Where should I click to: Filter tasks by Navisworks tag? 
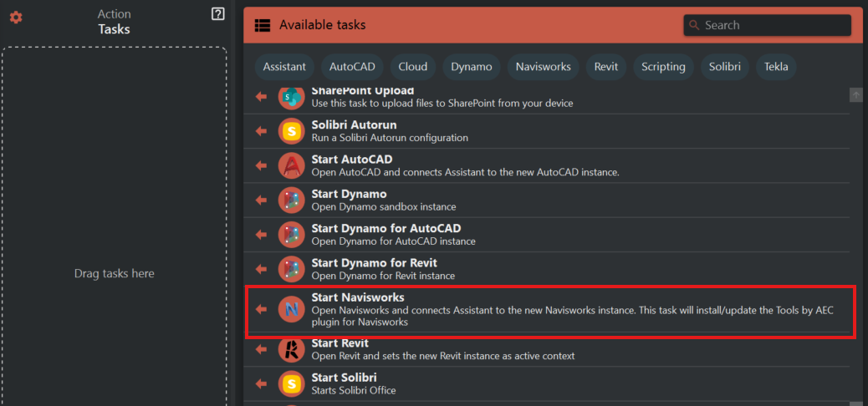coord(543,67)
